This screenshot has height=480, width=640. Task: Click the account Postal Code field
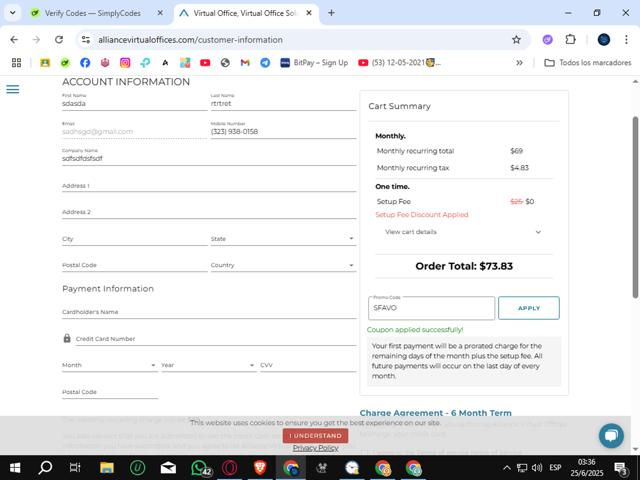pyautogui.click(x=134, y=265)
